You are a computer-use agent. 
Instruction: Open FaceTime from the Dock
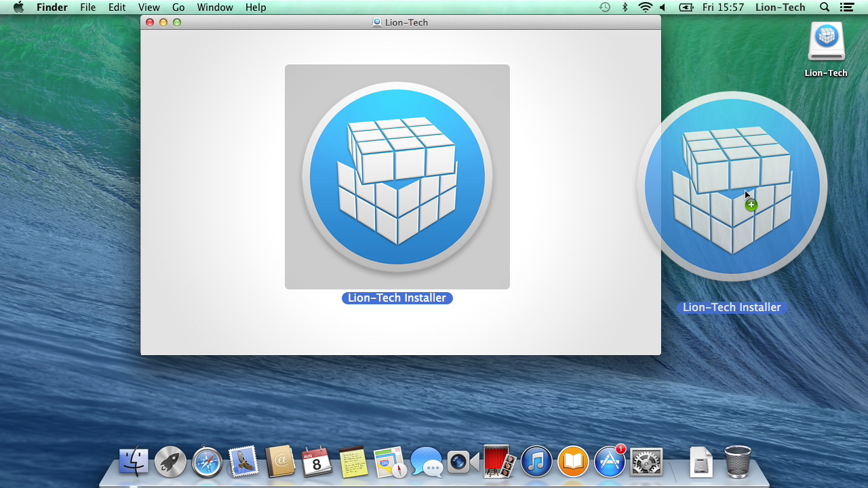point(463,462)
